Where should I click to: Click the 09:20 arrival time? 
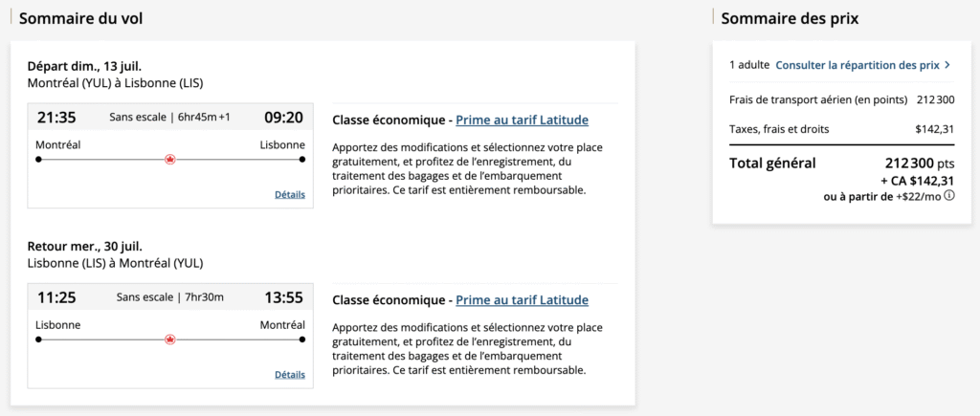[x=283, y=118]
